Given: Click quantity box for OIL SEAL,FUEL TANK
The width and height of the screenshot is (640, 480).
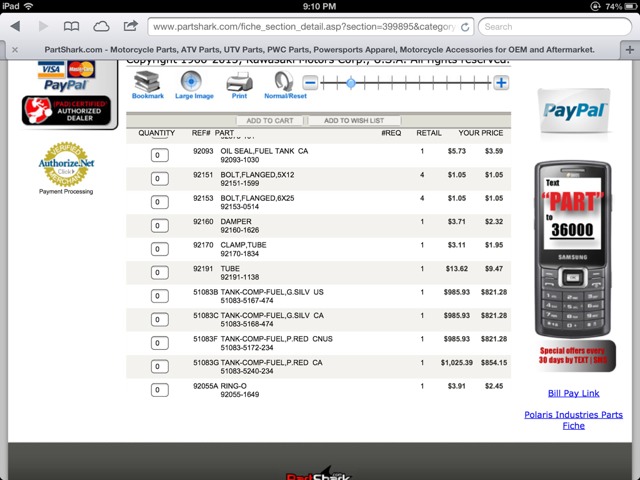Looking at the screenshot, I should pos(160,156).
